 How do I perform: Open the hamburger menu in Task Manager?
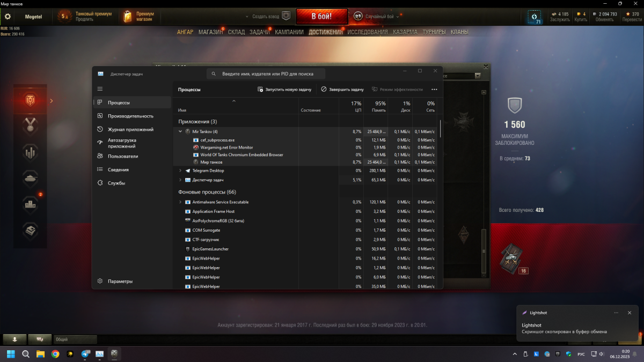(x=100, y=89)
